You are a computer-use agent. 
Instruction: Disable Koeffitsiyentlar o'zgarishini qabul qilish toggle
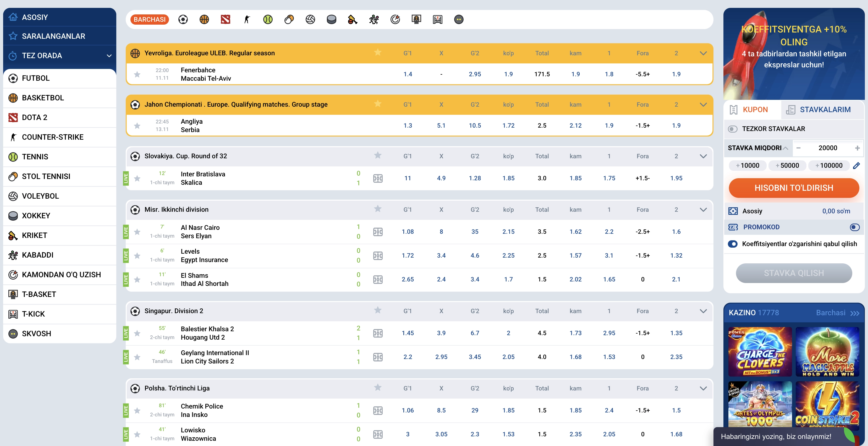click(733, 244)
